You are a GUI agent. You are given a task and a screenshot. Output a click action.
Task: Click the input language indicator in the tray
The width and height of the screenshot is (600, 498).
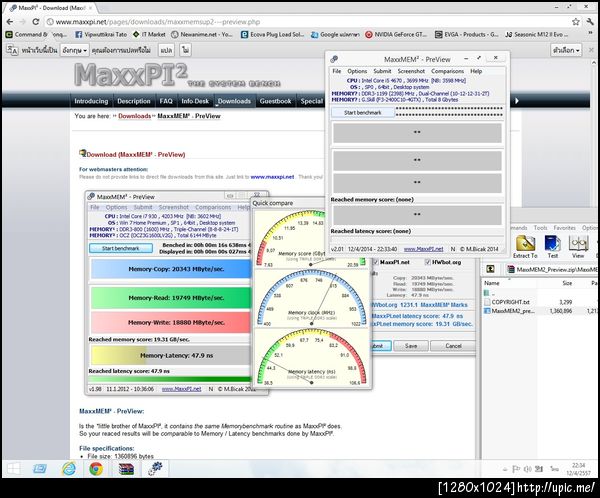pos(554,469)
